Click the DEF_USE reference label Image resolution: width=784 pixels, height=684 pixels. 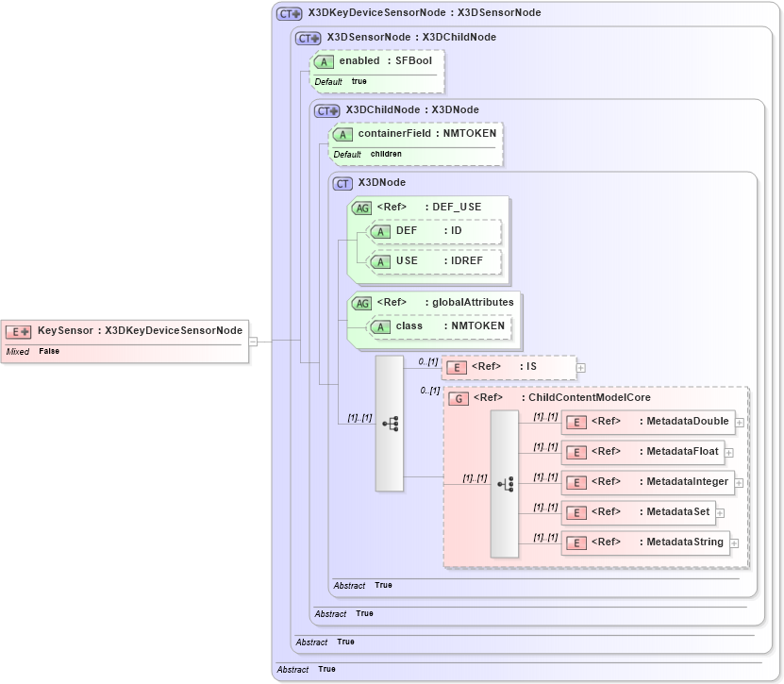tap(429, 207)
